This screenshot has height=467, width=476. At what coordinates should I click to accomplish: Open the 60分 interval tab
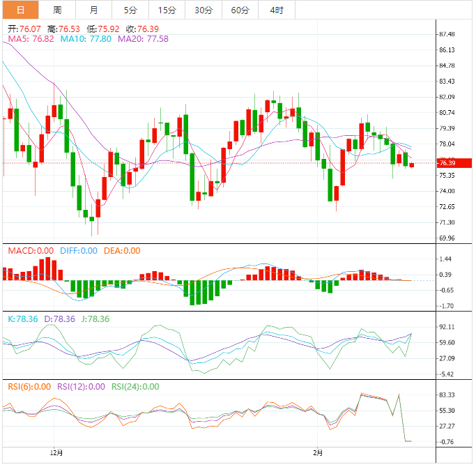pos(240,10)
